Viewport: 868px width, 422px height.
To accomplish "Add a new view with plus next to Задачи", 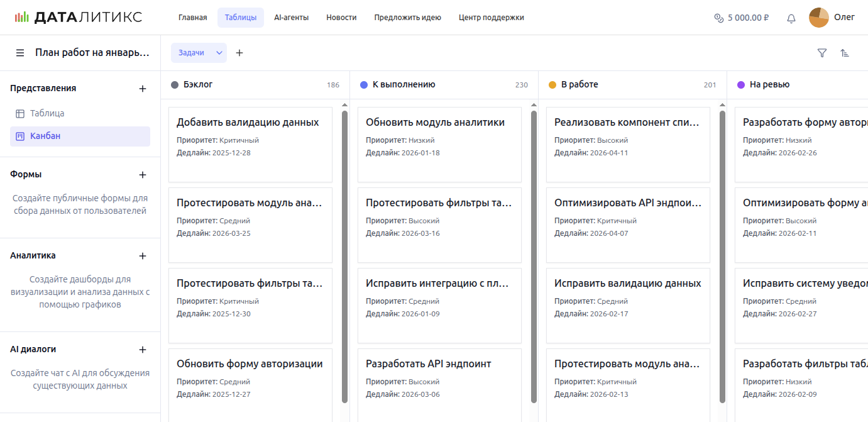I will click(x=239, y=53).
